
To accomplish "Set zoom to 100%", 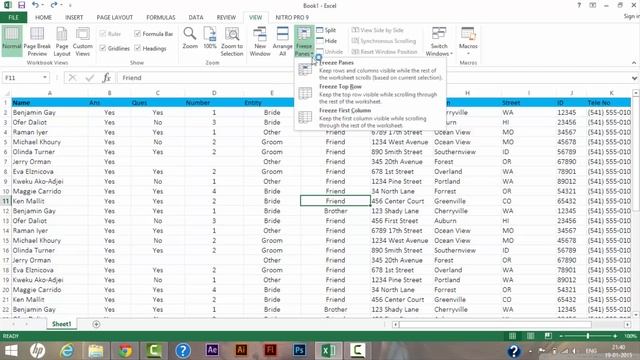I will [x=210, y=38].
